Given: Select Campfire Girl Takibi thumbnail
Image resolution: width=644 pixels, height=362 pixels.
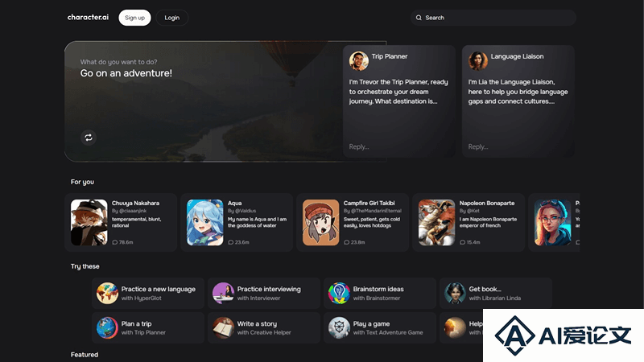Looking at the screenshot, I should pos(320,223).
